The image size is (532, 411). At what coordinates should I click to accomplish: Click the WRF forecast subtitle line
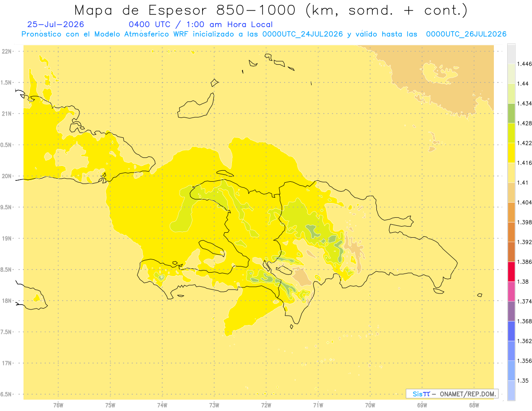[264, 34]
